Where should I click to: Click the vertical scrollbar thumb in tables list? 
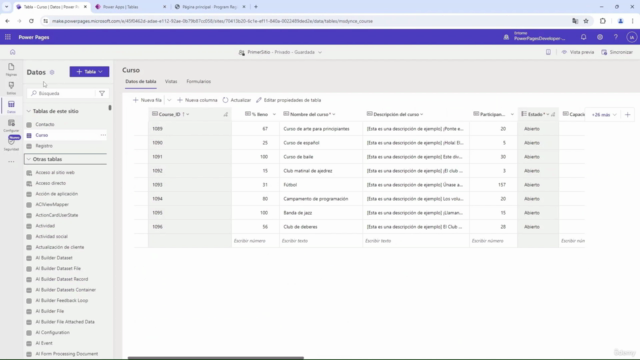click(x=110, y=108)
